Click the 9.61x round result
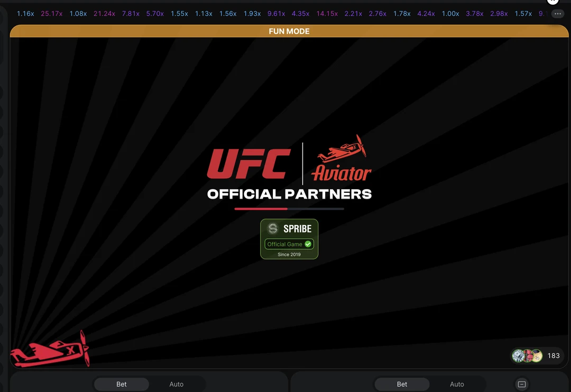The width and height of the screenshot is (571, 392). tap(277, 14)
